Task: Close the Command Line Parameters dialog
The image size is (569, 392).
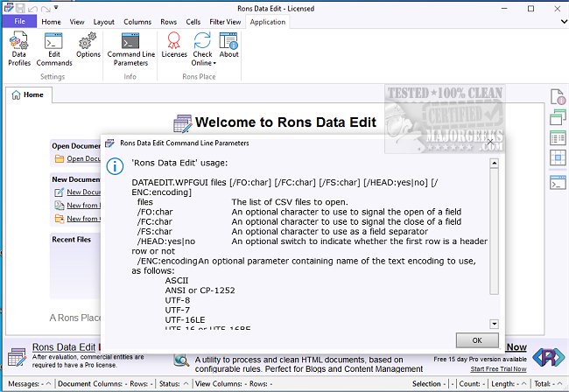Action: (x=491, y=141)
